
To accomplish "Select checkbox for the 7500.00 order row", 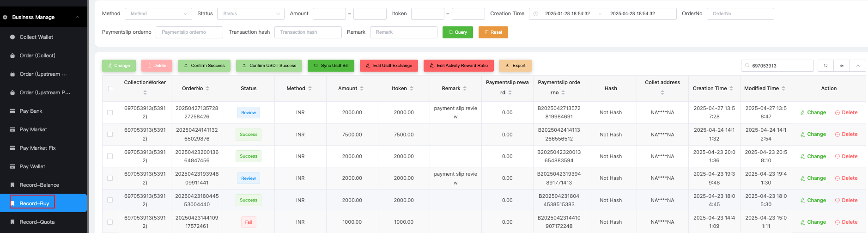I will [x=110, y=135].
